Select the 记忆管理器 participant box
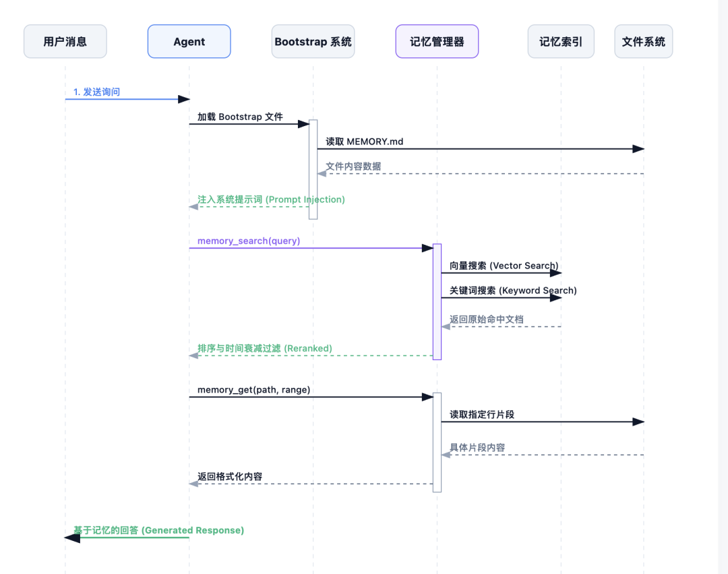This screenshot has height=574, width=728. coord(437,41)
